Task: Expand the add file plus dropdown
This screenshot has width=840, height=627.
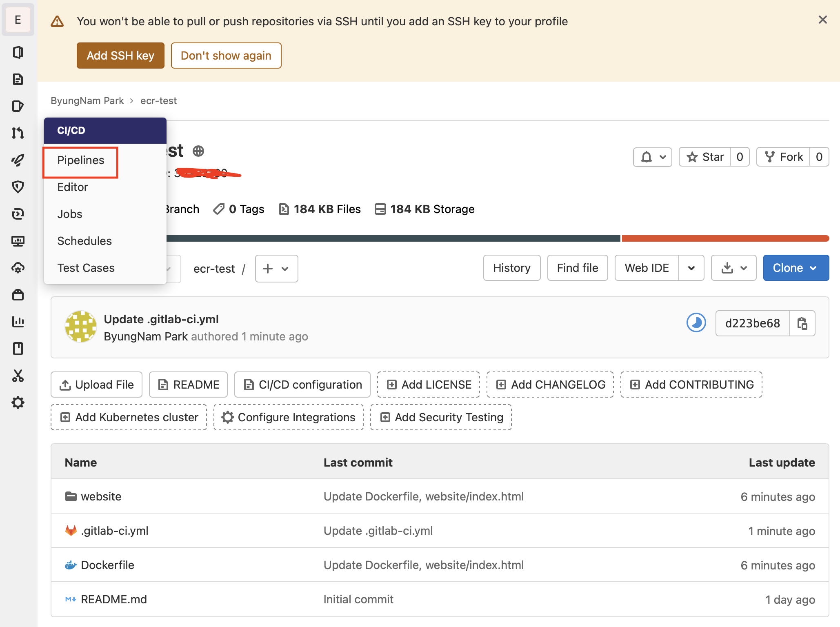Action: [x=276, y=268]
